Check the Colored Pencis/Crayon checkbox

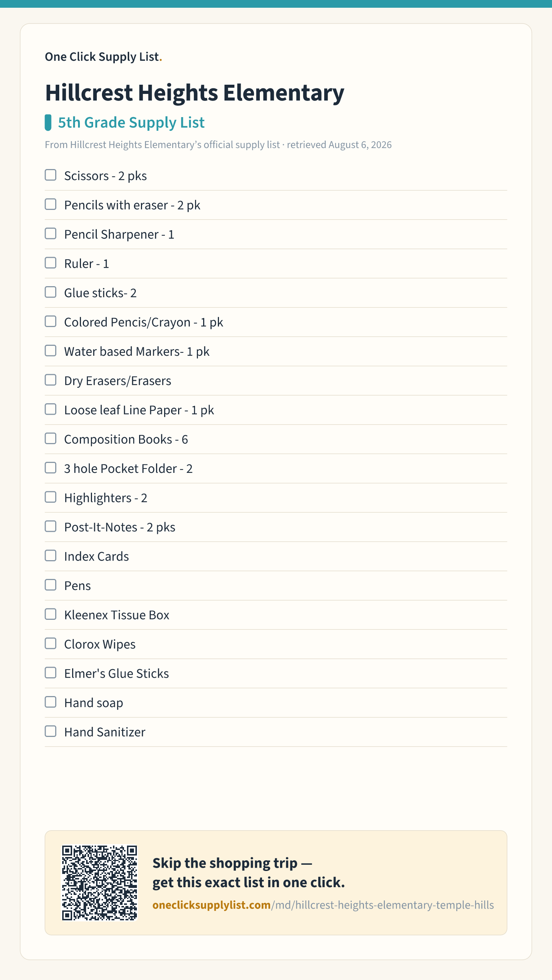pos(50,322)
